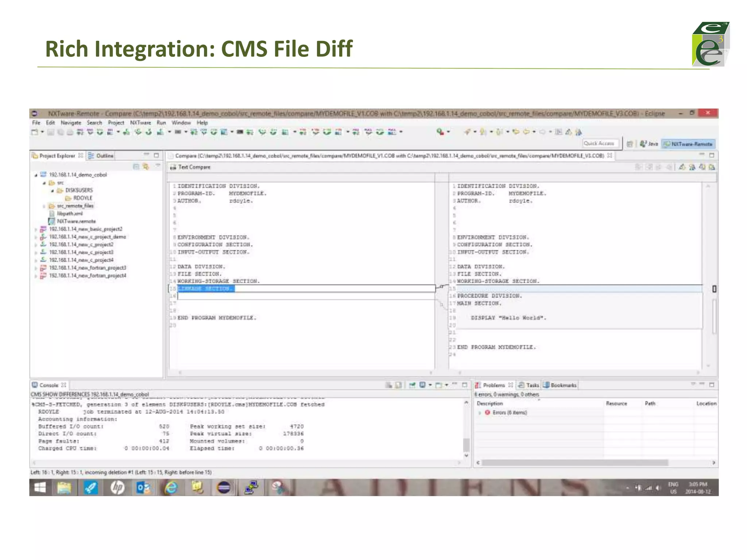The height and width of the screenshot is (560, 747).
Task: Click the Console vertical scrollbar thumb
Action: point(466,444)
